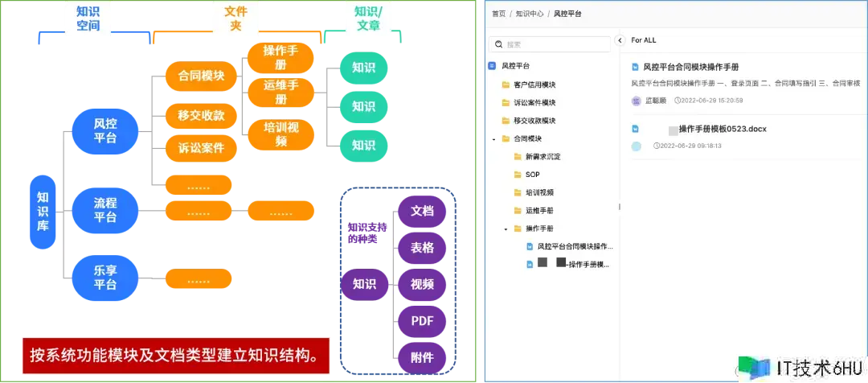Click the sidebar resize divider handle
The height and width of the screenshot is (383, 868).
coord(620,207)
